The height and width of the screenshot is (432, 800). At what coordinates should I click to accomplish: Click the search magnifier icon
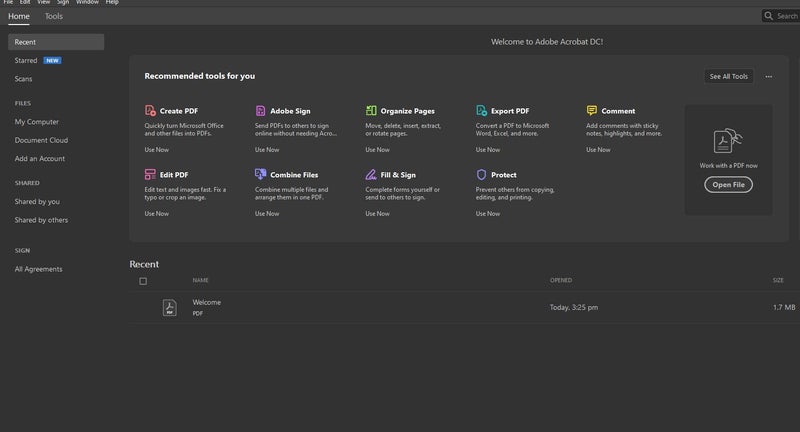coord(768,16)
